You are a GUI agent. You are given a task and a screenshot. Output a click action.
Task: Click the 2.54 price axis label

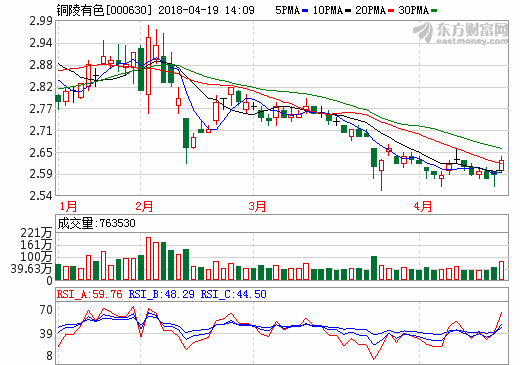tap(41, 196)
